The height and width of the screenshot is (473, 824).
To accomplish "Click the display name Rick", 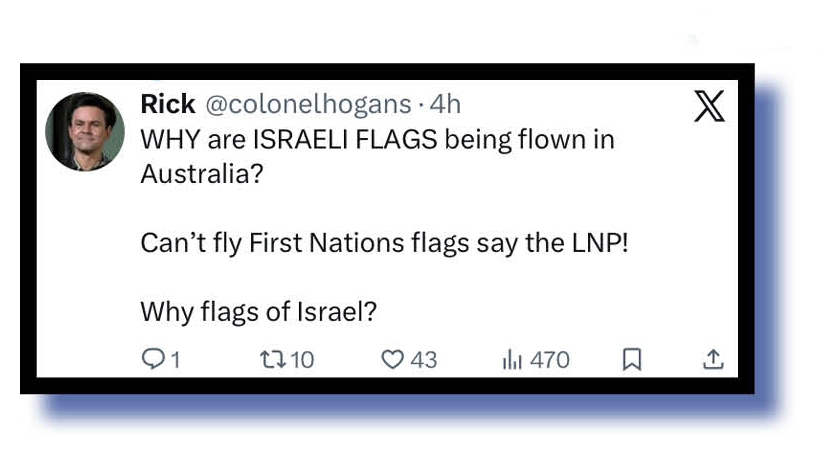I will (167, 104).
